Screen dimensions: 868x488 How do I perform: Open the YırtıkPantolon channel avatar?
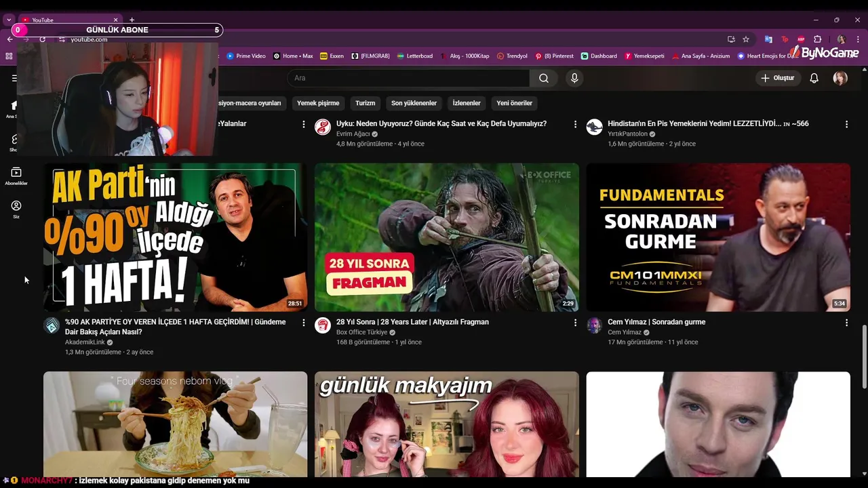(x=594, y=127)
